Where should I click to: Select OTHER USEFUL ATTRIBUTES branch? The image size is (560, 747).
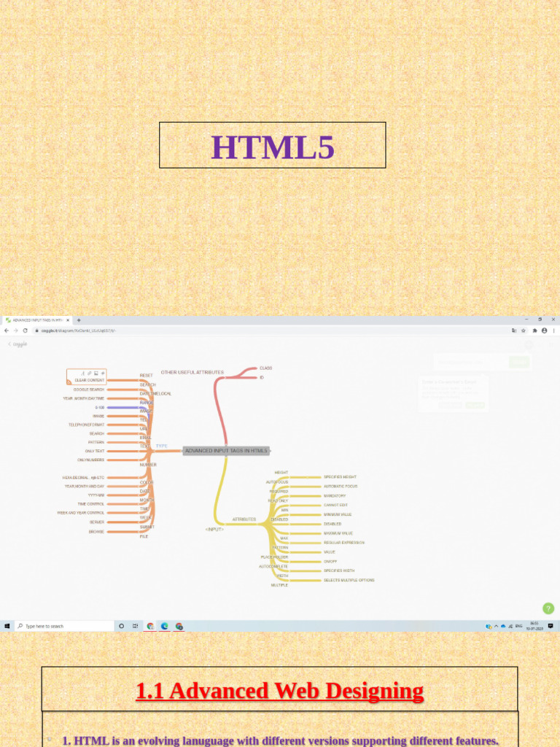[192, 372]
